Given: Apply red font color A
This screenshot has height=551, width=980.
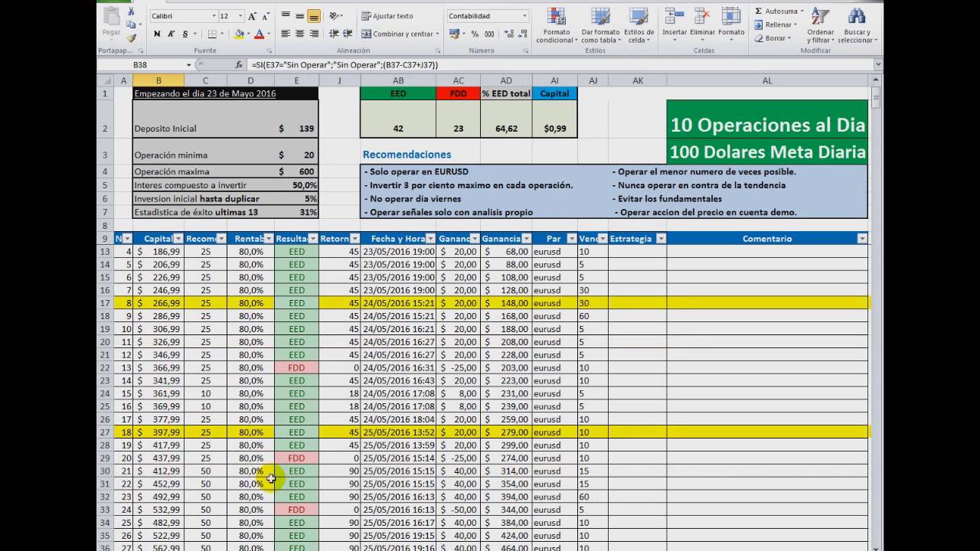Looking at the screenshot, I should click(x=259, y=34).
